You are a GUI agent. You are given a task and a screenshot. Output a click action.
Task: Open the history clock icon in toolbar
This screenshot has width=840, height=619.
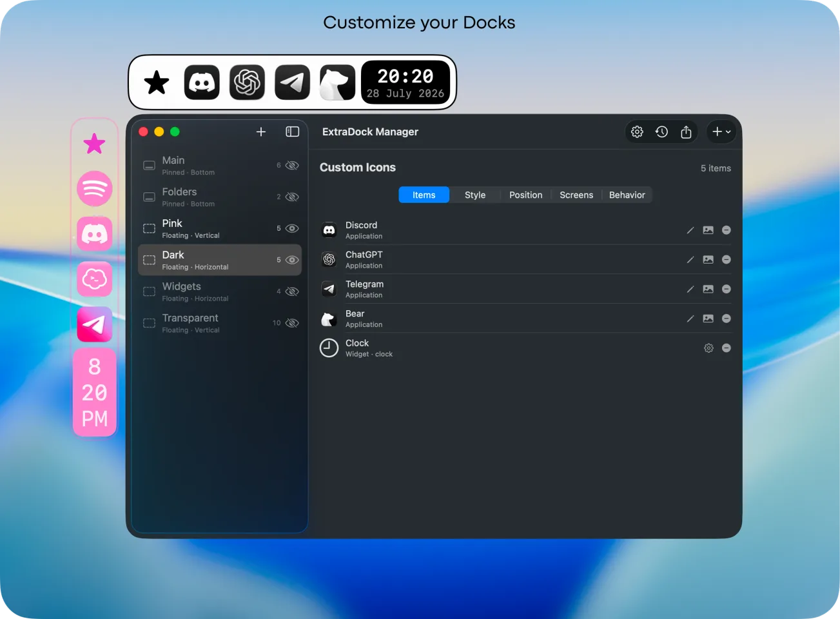point(661,132)
